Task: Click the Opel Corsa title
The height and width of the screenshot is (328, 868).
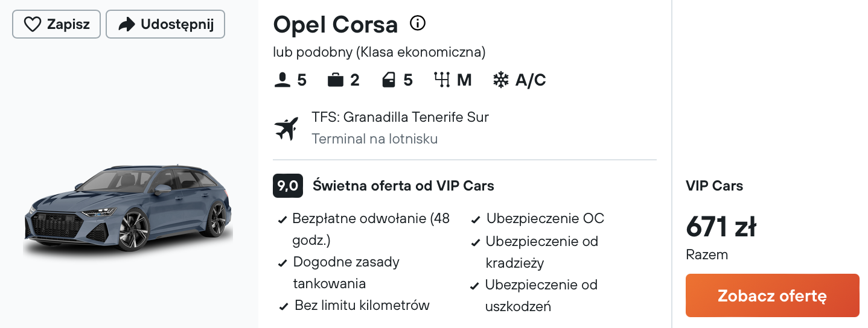Action: click(336, 25)
